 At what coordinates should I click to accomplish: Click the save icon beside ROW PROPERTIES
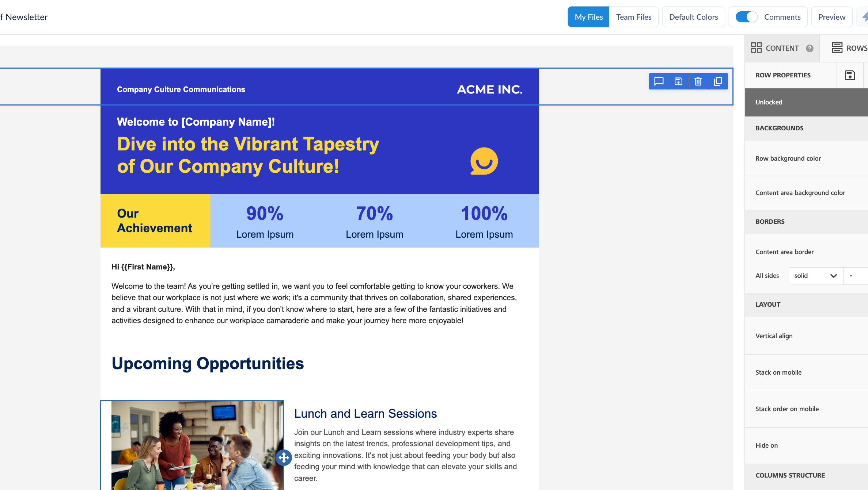click(850, 75)
